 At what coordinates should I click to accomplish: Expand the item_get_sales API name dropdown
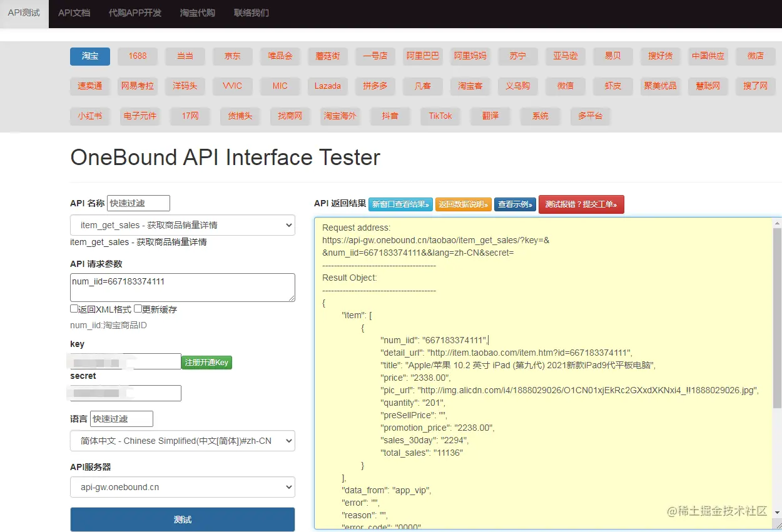point(183,225)
